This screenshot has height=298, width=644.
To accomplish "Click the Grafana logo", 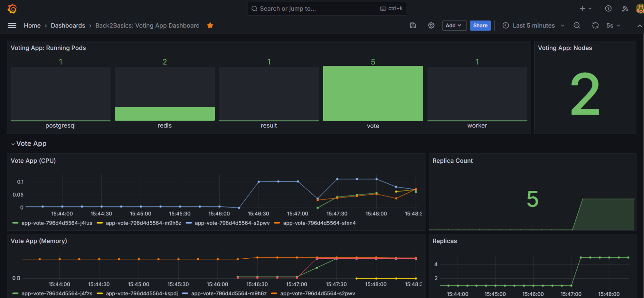I will tap(12, 8).
